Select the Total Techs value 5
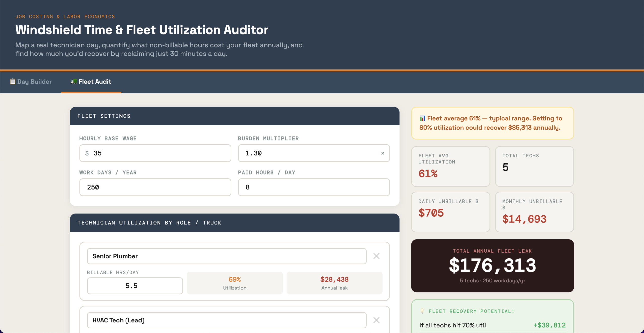 (505, 167)
